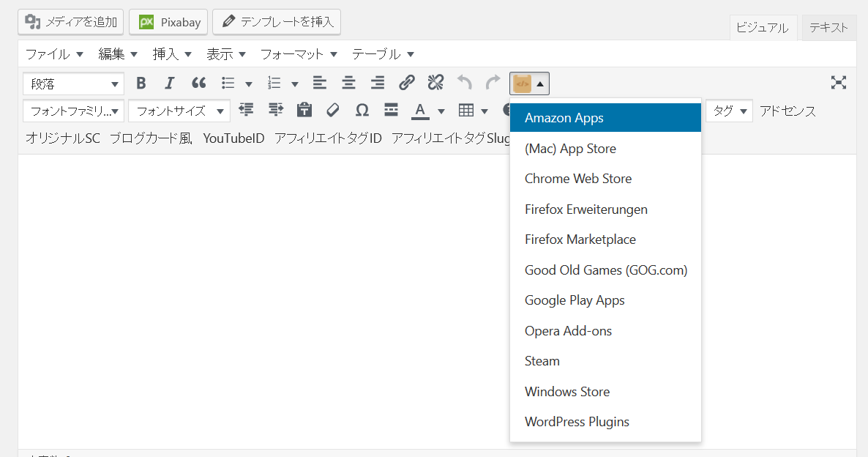Screen dimensions: 868x457
Task: Open the タグ dropdown
Action: pyautogui.click(x=728, y=111)
